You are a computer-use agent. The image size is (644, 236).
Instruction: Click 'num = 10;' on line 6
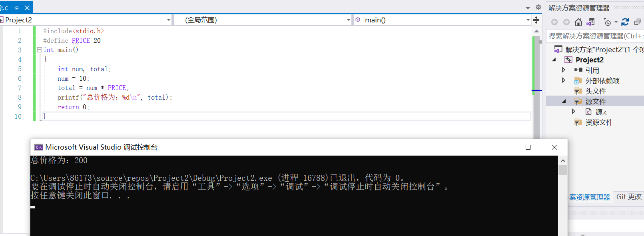tap(74, 78)
